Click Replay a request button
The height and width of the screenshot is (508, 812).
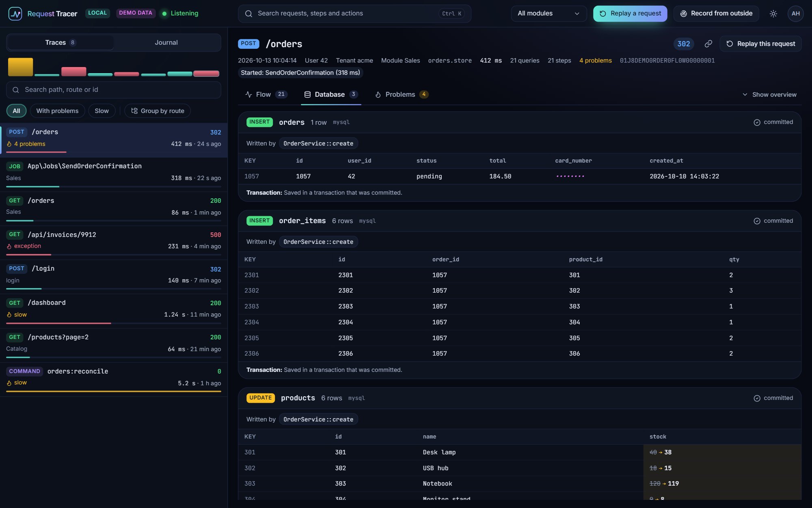click(630, 13)
